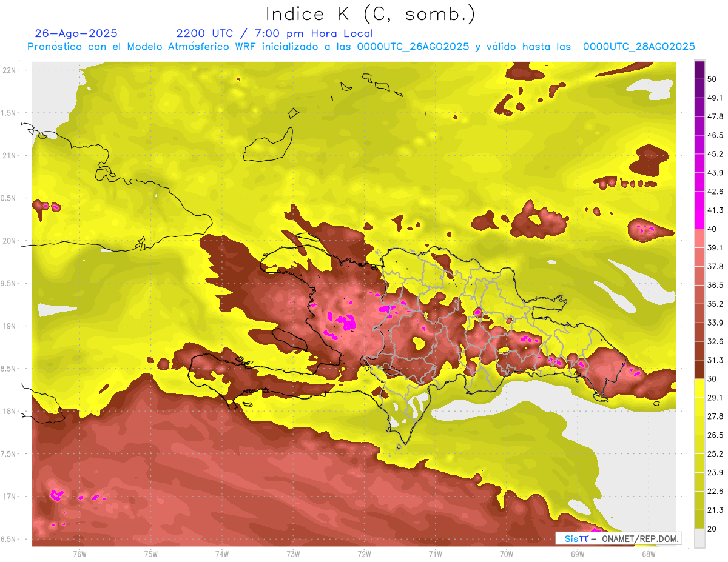Click the color bar label '39.1'
The image size is (728, 562).
[x=715, y=247]
